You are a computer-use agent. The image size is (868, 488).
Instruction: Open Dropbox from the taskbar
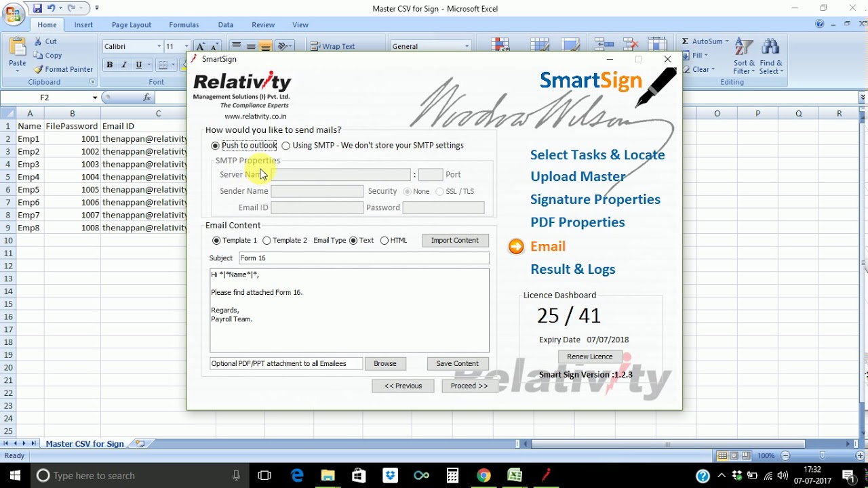tap(390, 475)
